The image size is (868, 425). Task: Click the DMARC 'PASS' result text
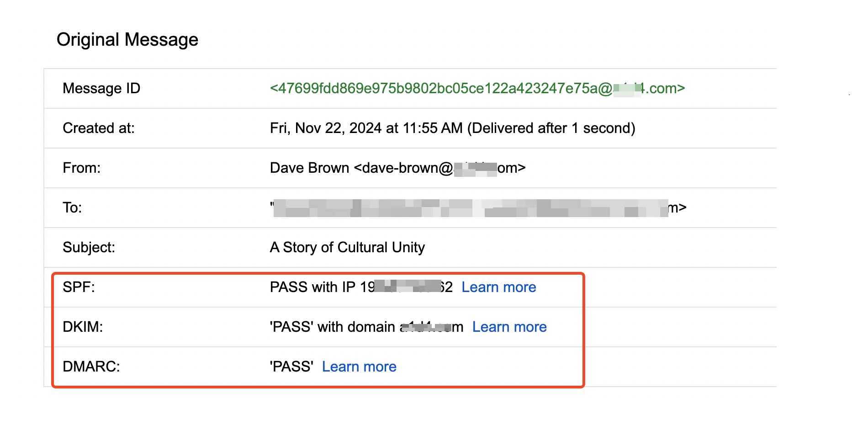[291, 367]
